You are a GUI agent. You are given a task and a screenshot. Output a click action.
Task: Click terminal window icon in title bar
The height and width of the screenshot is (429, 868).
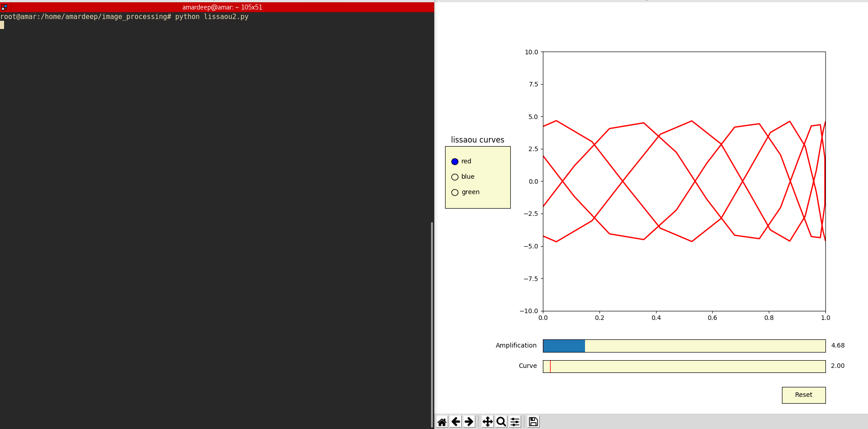4,7
